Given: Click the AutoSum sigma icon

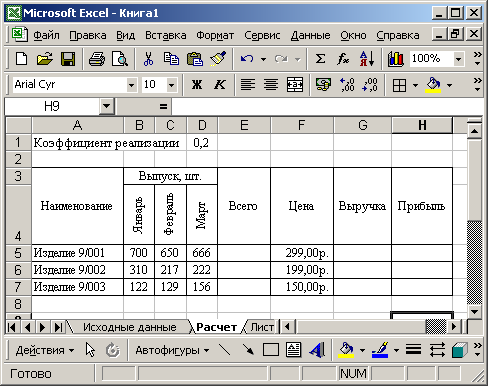Looking at the screenshot, I should click(320, 59).
